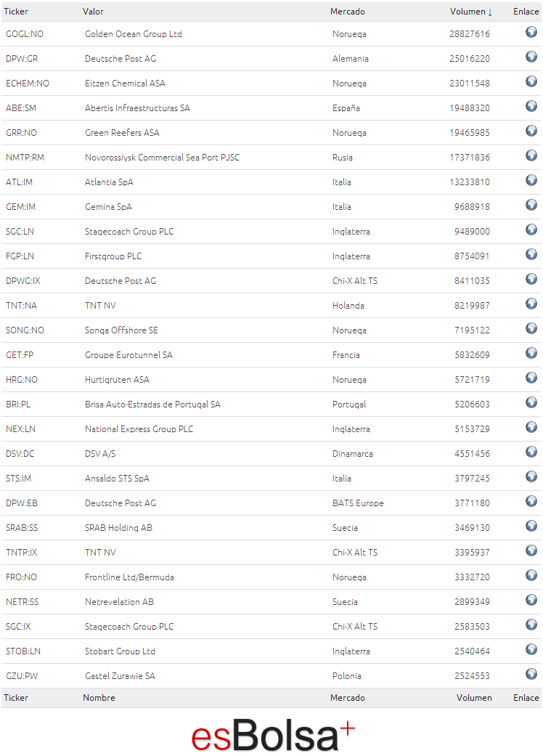Open the globe link for Golden Ocean Group

(x=531, y=32)
